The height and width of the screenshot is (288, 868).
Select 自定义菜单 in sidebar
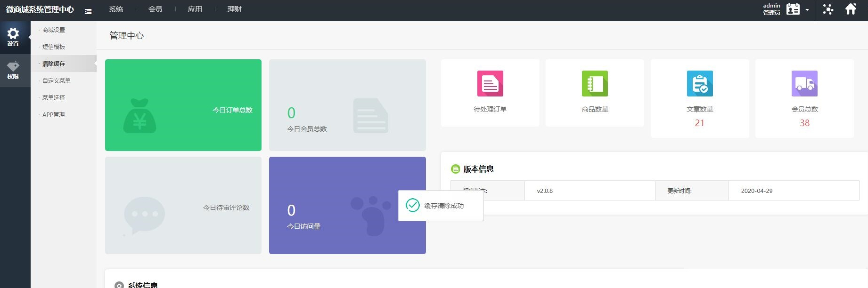(x=57, y=80)
